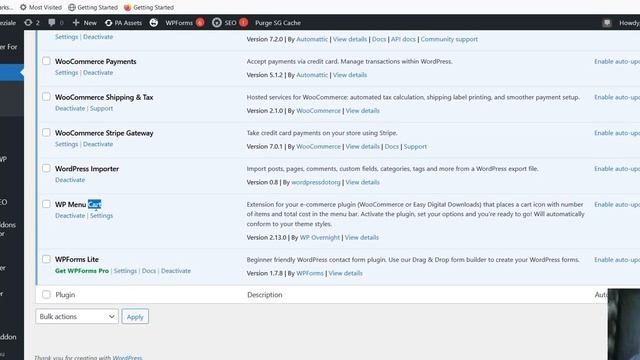Click the red SEO notification badge

point(243,23)
